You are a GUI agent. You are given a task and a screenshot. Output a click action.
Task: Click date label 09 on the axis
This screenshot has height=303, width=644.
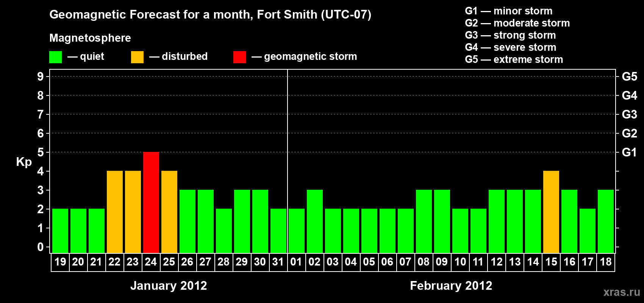pos(442,262)
